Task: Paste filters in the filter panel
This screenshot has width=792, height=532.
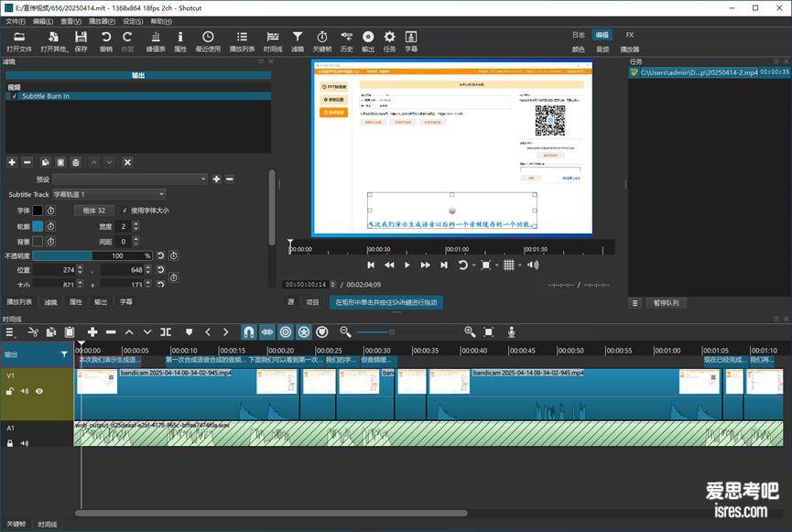Action: click(60, 162)
